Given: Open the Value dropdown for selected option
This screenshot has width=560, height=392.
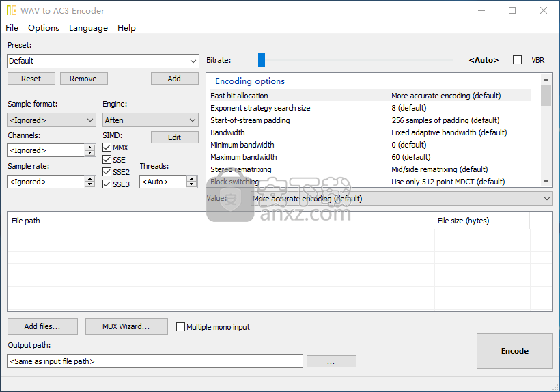Looking at the screenshot, I should point(402,199).
